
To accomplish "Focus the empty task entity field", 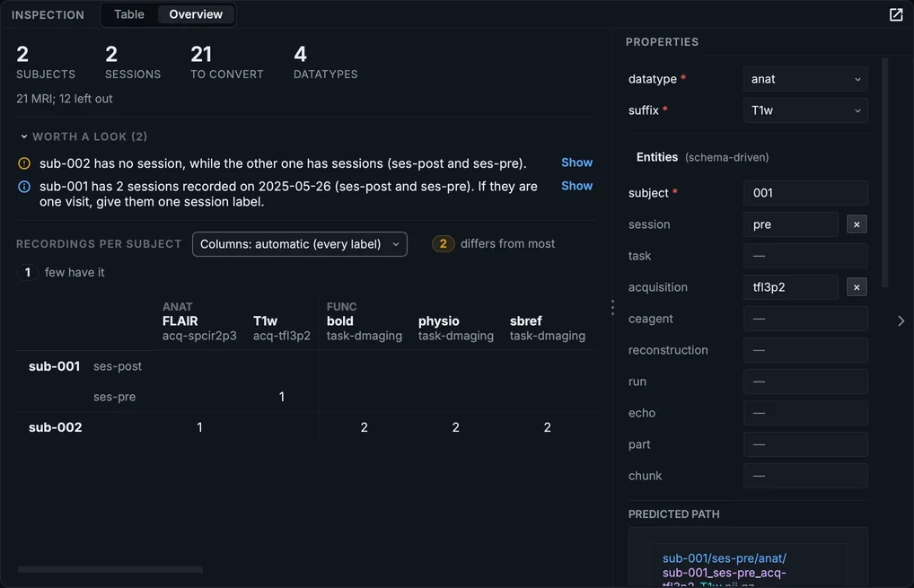I will pyautogui.click(x=805, y=256).
